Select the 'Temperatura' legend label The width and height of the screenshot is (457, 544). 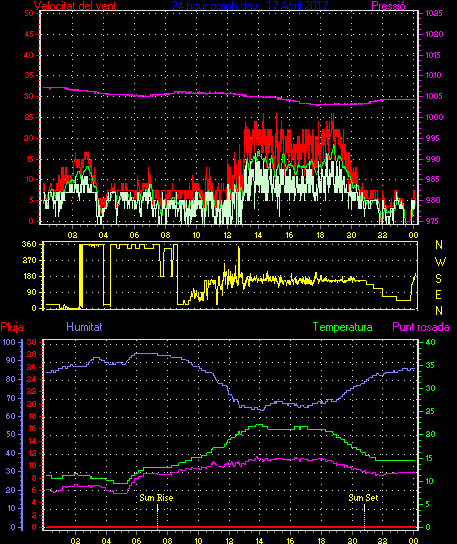342,327
